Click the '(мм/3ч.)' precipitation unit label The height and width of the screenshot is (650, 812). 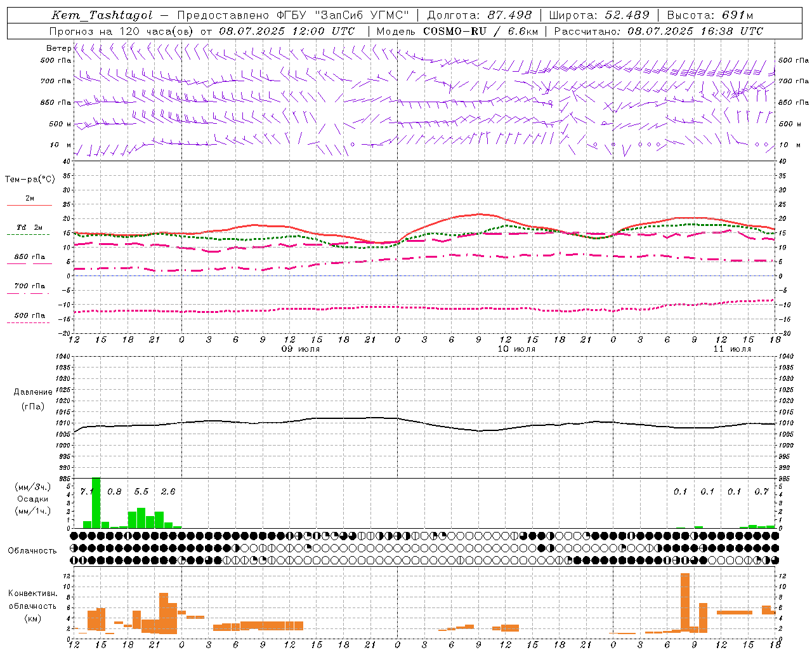coord(32,487)
